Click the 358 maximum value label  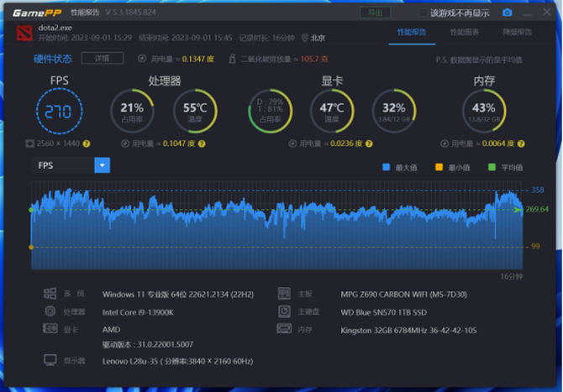pyautogui.click(x=538, y=190)
